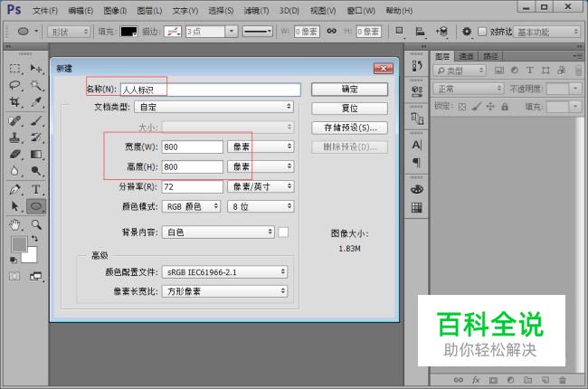Select the Hand tool
588x389 pixels.
pos(14,224)
